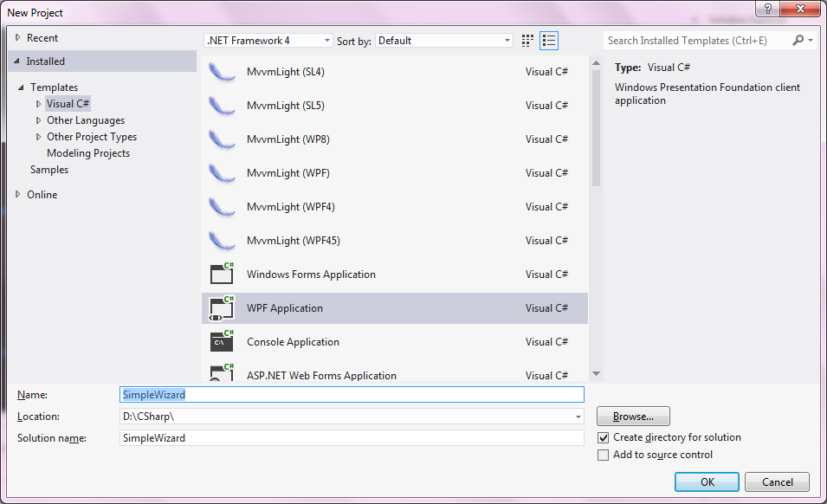827x504 pixels.
Task: Expand the Other Project Types node arrow
Action: click(x=38, y=137)
